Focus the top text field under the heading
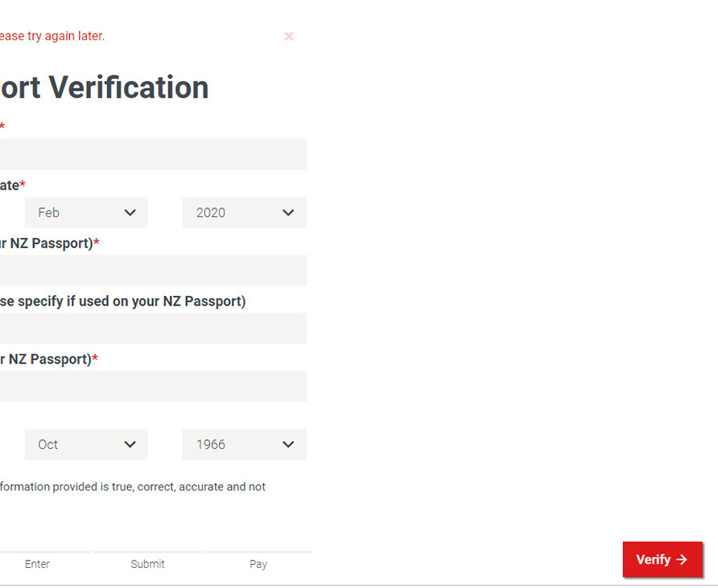This screenshot has height=588, width=718. pyautogui.click(x=153, y=154)
